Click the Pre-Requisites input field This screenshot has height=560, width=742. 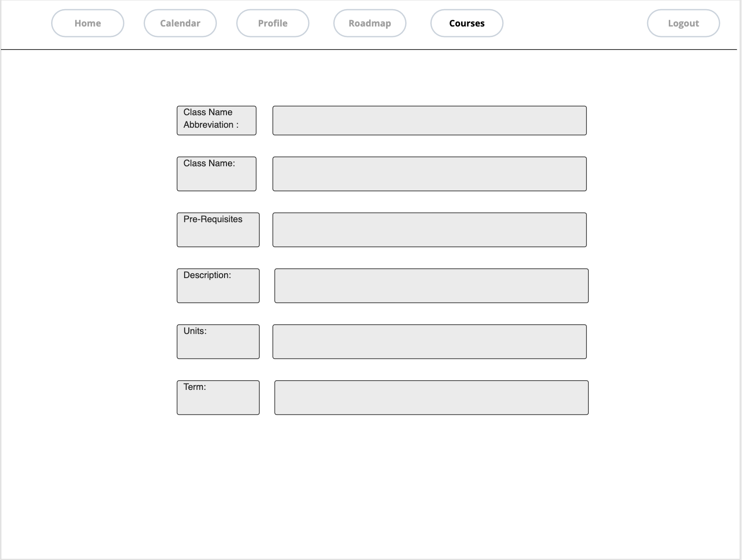430,230
